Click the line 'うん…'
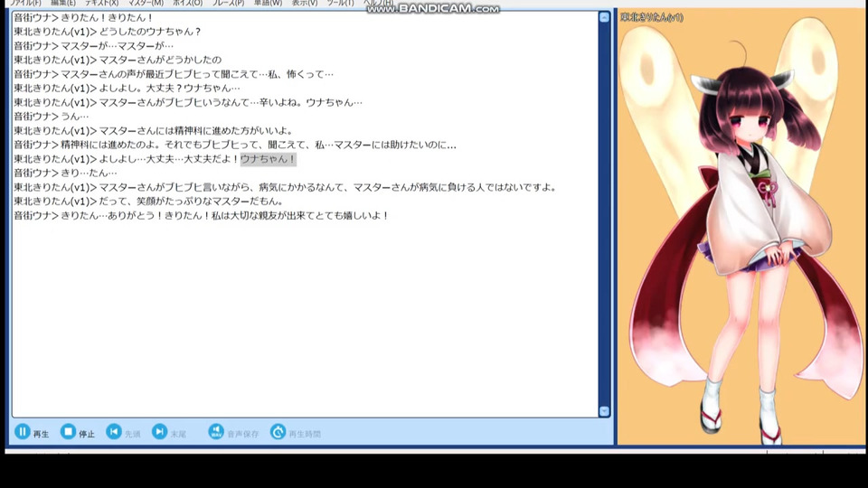Screen dimensions: 868x488 tap(51, 117)
